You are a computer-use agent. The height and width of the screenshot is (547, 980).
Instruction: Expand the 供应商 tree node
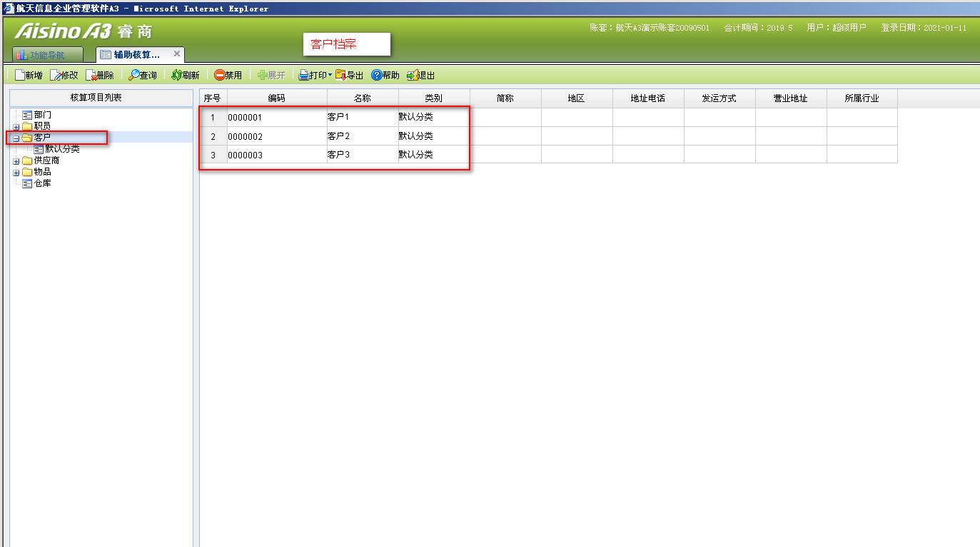point(16,161)
